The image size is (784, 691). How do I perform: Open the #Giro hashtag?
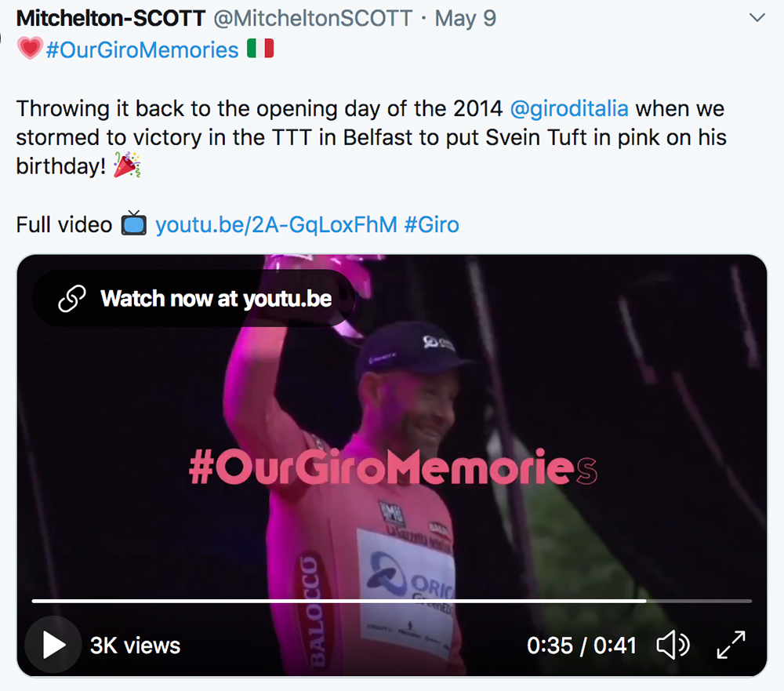coord(431,225)
